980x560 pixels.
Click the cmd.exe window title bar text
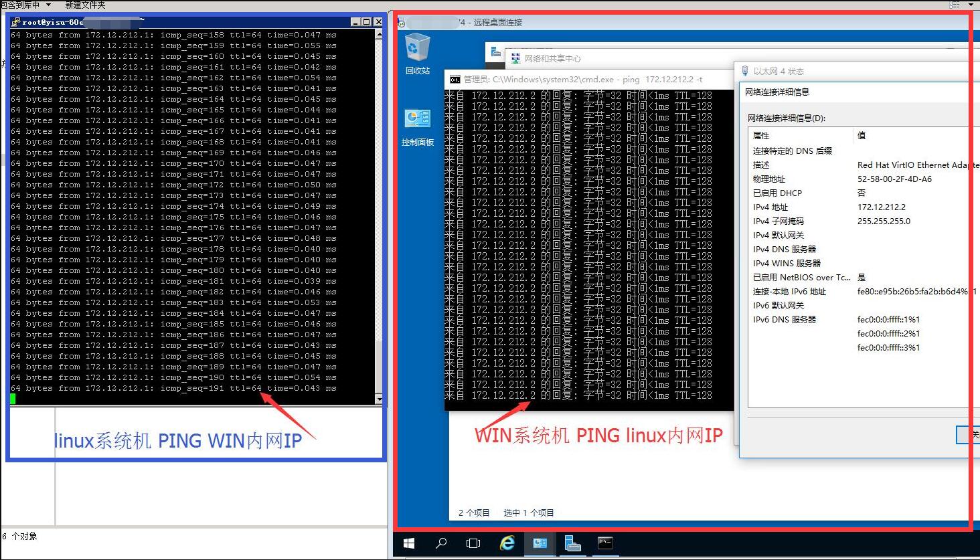pos(583,79)
